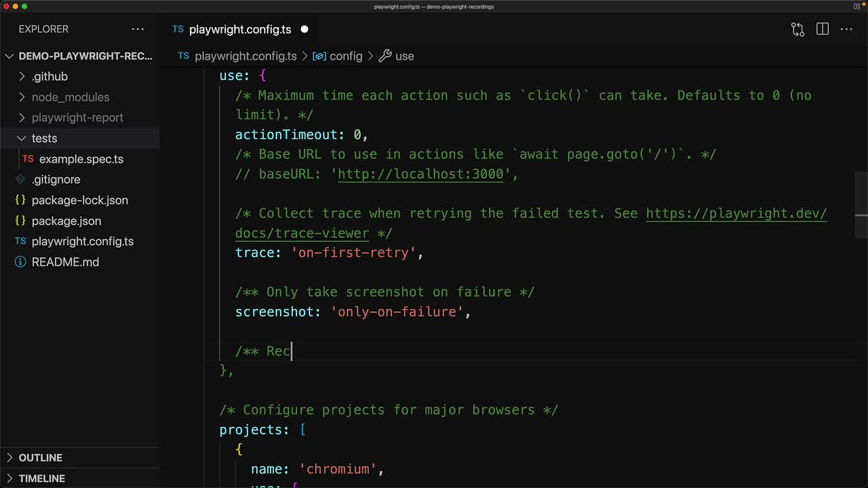Switch to the playwright.config.ts editor tab

pos(239,29)
